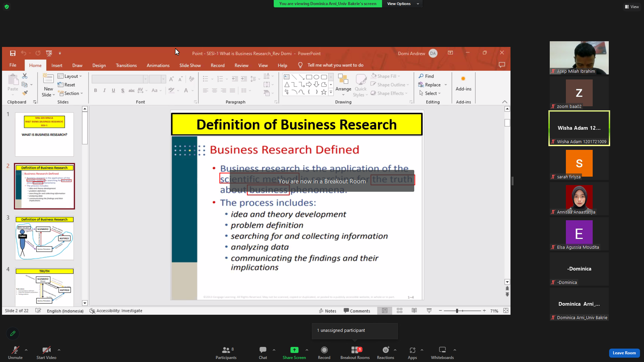Image resolution: width=644 pixels, height=362 pixels.
Task: Click the Leave Room button
Action: [x=624, y=353]
